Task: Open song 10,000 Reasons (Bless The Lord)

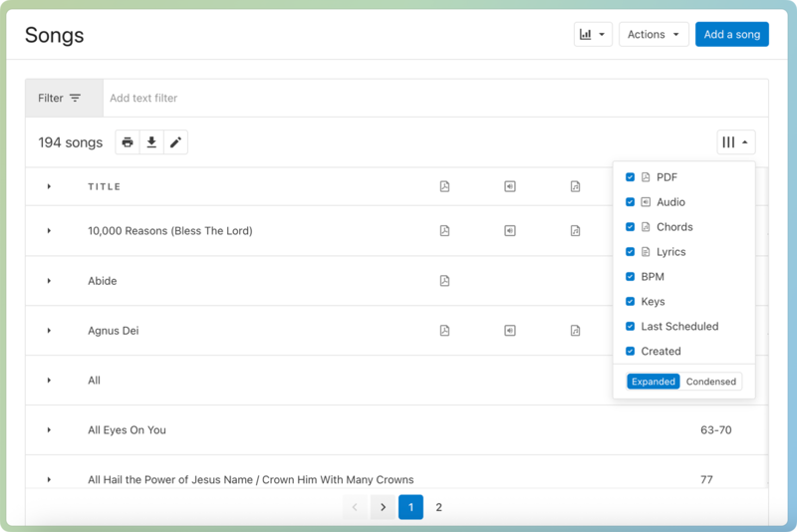Action: click(170, 231)
